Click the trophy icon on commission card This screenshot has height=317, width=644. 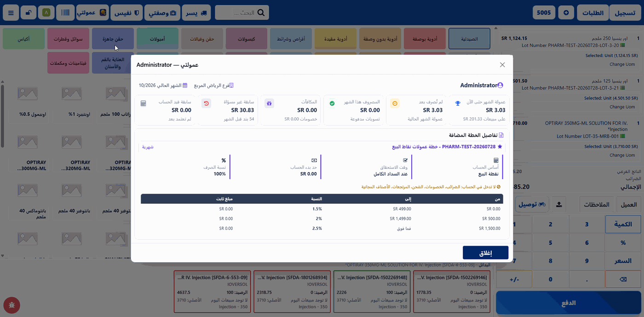pos(458,104)
